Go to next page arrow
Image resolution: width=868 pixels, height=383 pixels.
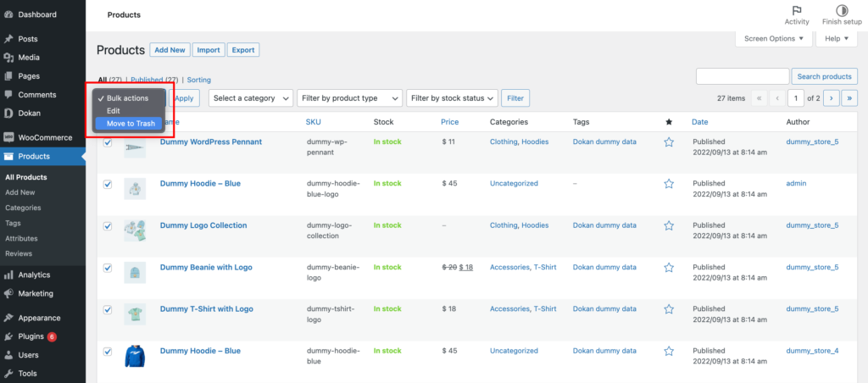831,98
